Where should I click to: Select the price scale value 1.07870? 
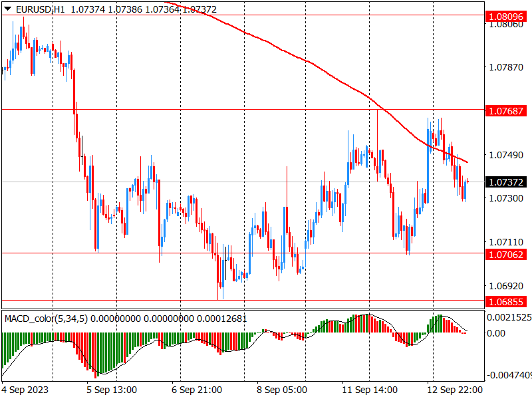(x=506, y=67)
